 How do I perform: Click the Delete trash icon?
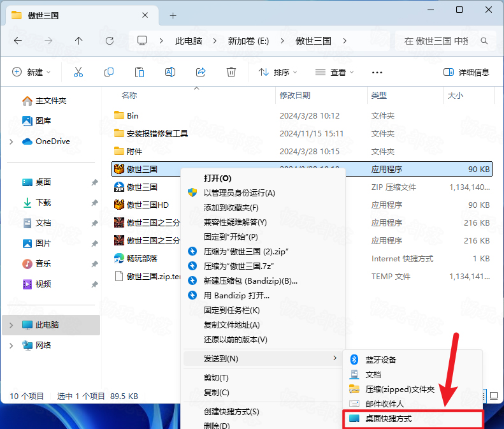(231, 72)
